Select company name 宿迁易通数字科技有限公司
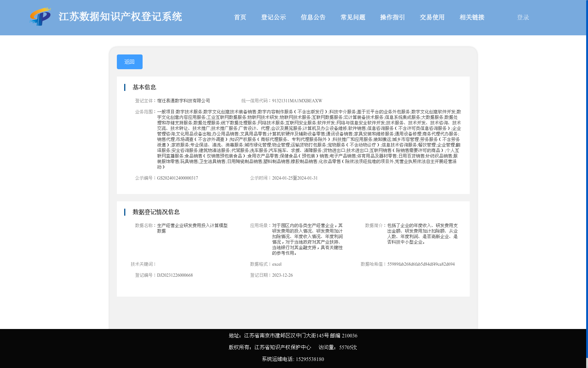 183,101
